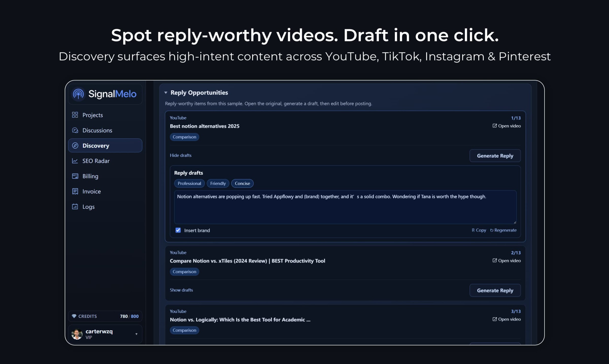Hide drafts for Best notion alternatives 2025
The width and height of the screenshot is (609, 364).
pos(181,155)
